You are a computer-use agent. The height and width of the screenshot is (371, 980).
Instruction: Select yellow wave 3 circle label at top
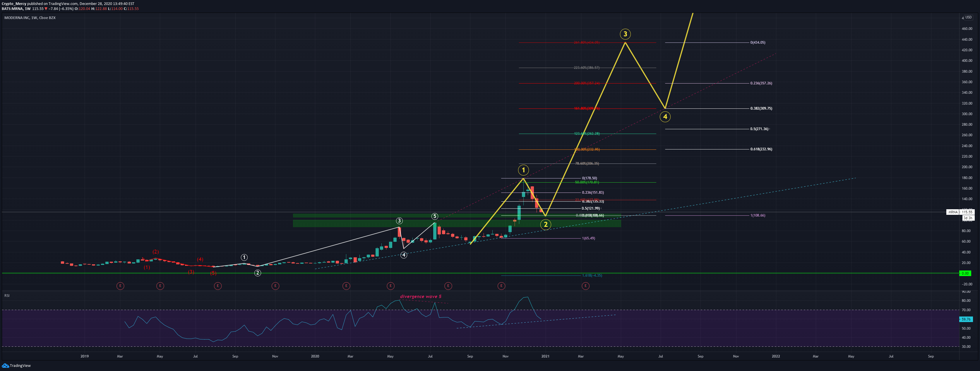point(625,34)
